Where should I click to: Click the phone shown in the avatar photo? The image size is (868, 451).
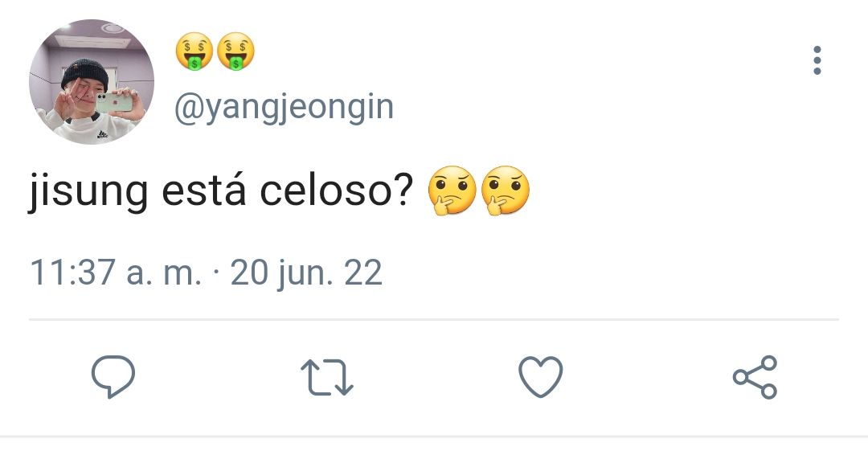tap(115, 102)
